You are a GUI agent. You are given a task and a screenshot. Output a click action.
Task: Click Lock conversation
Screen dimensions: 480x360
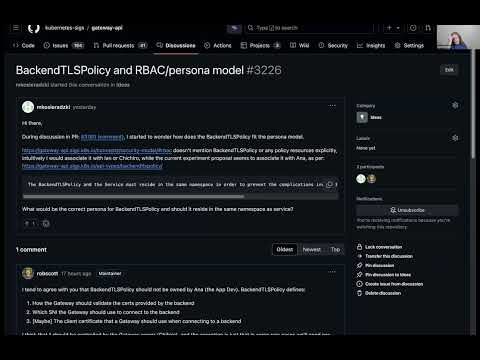(x=379, y=247)
